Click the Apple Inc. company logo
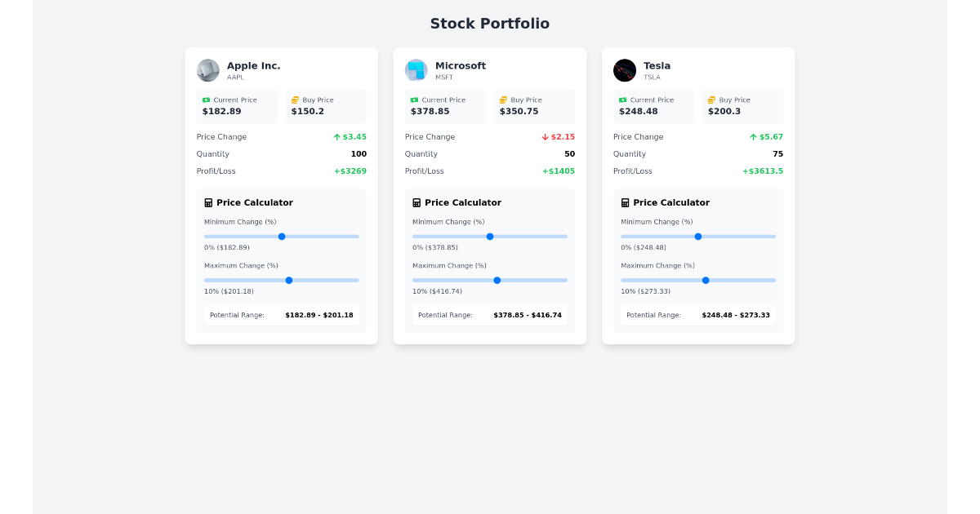The image size is (980, 514). click(207, 70)
